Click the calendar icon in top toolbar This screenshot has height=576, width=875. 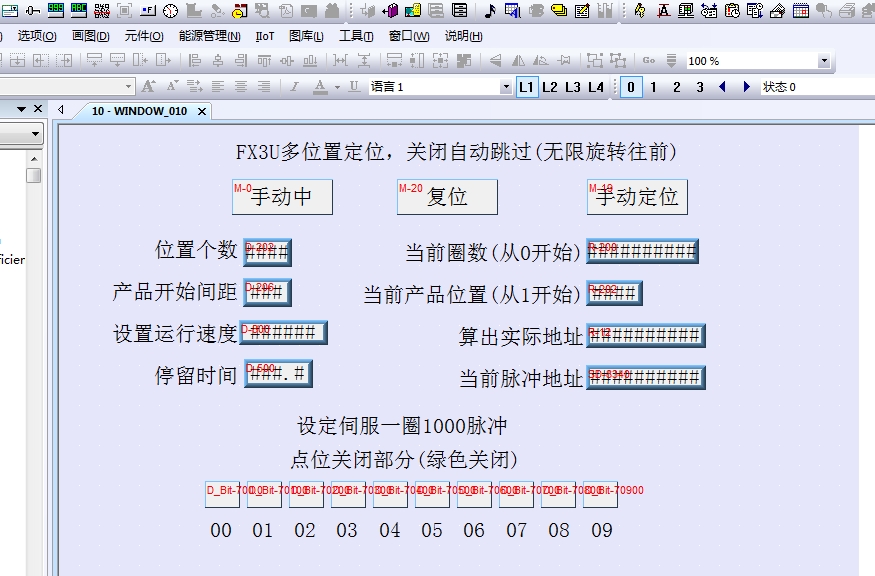[802, 11]
